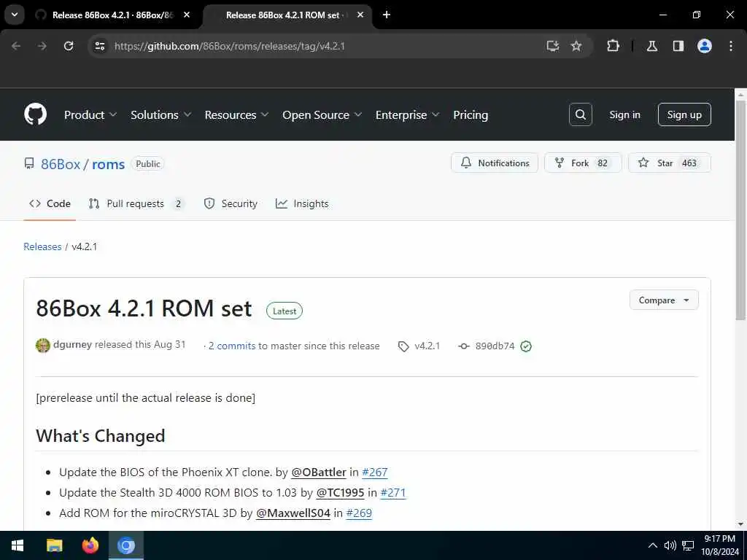Switch to the Security tab
Screen dimensions: 747x560
point(231,204)
